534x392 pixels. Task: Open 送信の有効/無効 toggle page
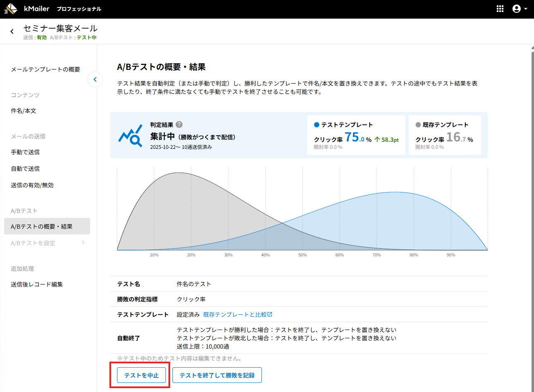pyautogui.click(x=32, y=185)
